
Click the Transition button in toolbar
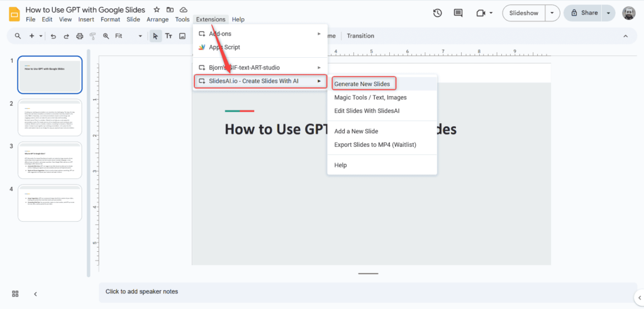(x=360, y=36)
